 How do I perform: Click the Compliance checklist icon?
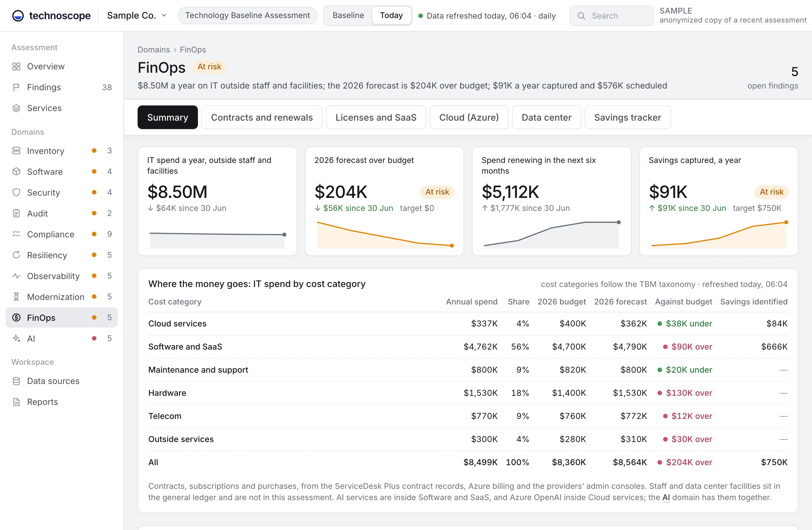pyautogui.click(x=16, y=234)
